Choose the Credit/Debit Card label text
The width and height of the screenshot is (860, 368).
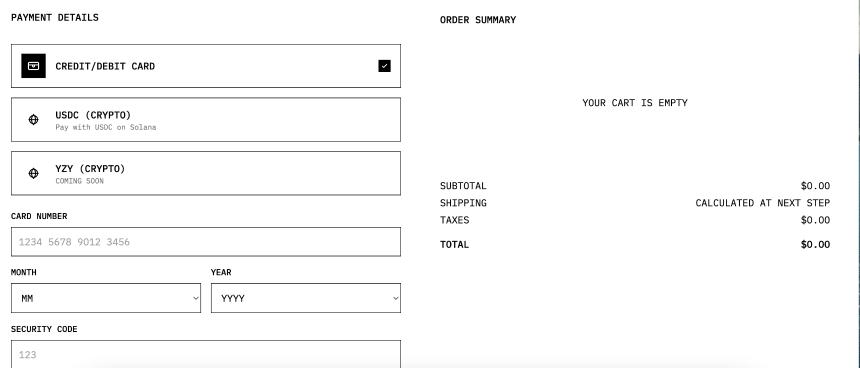click(x=105, y=66)
